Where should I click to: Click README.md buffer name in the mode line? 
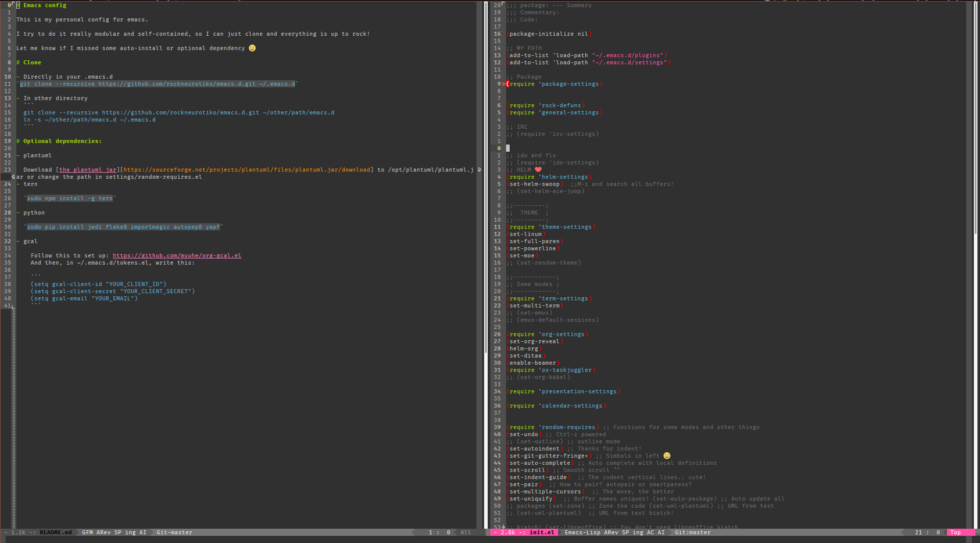(x=56, y=532)
